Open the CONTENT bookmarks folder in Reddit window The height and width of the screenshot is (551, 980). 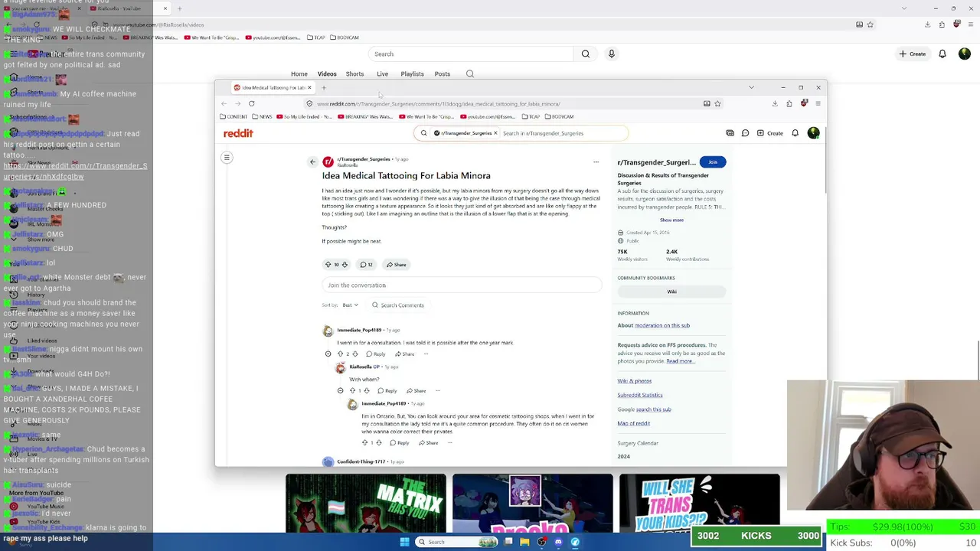pos(234,116)
